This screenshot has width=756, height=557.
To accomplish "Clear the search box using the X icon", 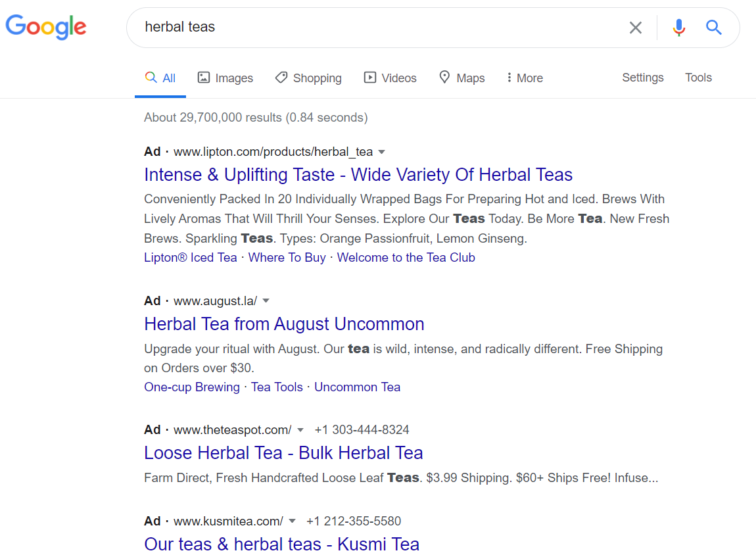I will pyautogui.click(x=635, y=28).
